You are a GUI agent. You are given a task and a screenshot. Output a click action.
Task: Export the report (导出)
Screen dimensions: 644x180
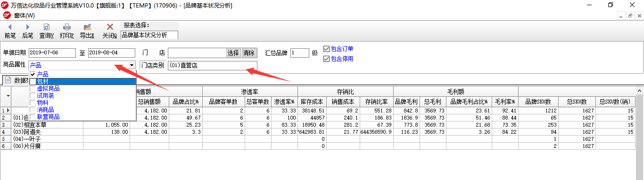point(87,31)
